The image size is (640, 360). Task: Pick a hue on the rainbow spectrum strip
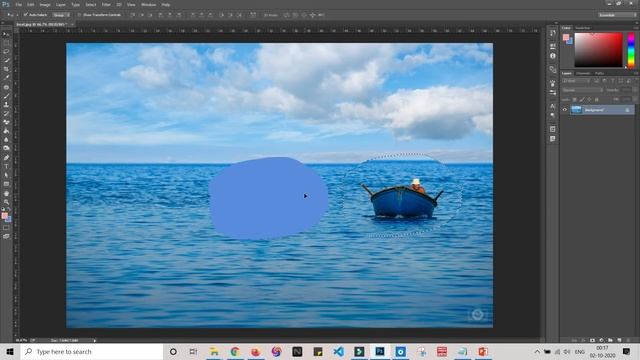click(x=631, y=50)
